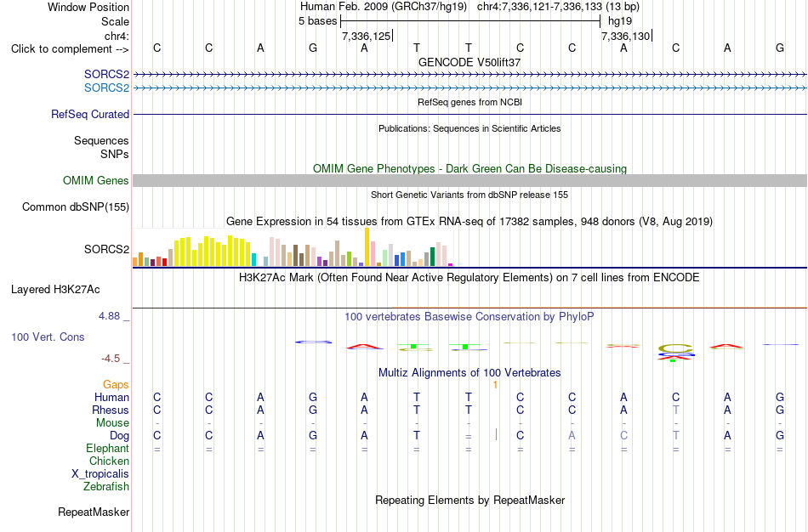Screen dimensions: 808x532
Task: Click the 7,336,130 ruler coordinate
Action: point(626,36)
